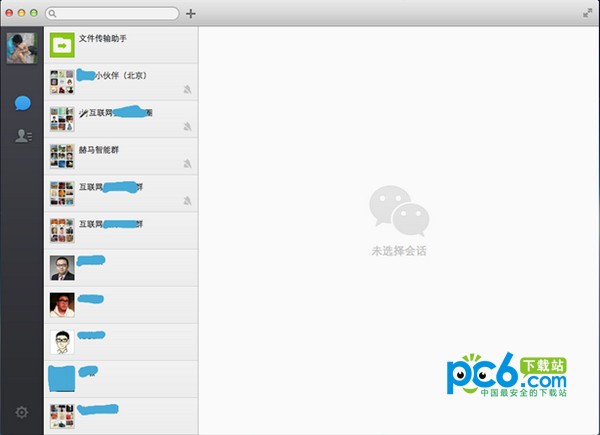Viewport: 600px width, 435px height.
Task: Start a new chat with plus button
Action: pyautogui.click(x=191, y=14)
